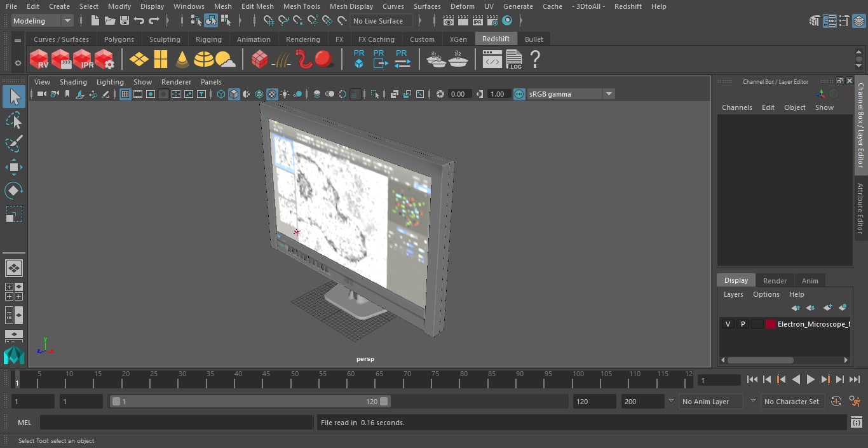Click the Maya logo at toolbox bottom
This screenshot has height=448, width=868.
(x=13, y=355)
